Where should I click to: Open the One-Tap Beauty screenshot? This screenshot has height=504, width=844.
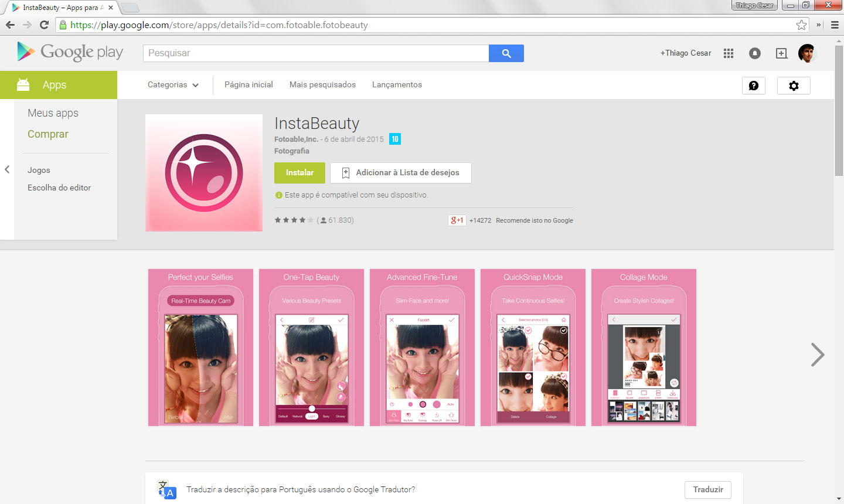(x=311, y=348)
